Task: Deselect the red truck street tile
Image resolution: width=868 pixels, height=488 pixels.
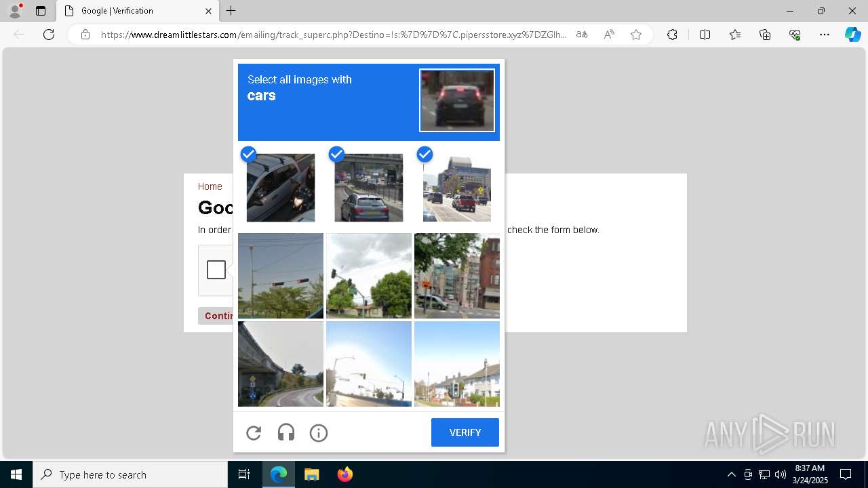Action: 457,188
